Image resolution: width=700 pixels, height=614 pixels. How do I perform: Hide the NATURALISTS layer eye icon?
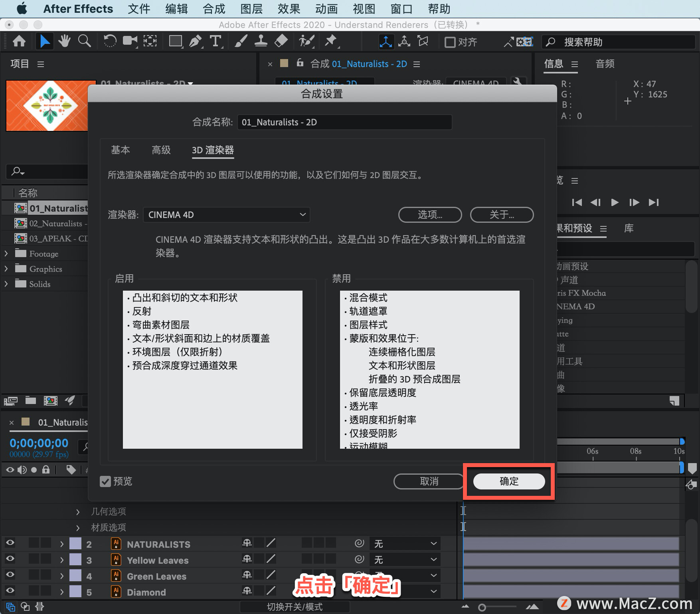tap(10, 543)
